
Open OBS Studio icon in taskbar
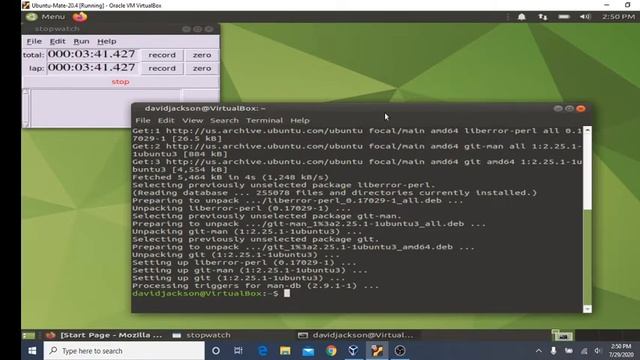tap(400, 351)
